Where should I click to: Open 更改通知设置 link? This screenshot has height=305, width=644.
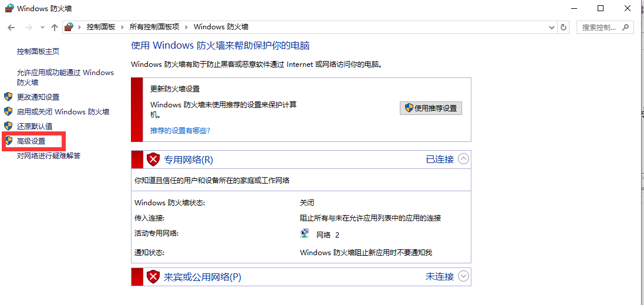tap(38, 97)
